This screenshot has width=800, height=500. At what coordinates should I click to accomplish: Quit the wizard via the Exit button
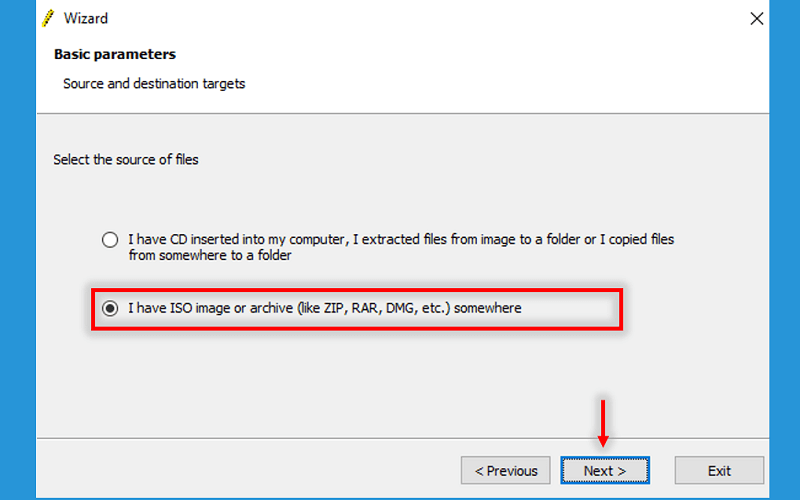pyautogui.click(x=719, y=470)
